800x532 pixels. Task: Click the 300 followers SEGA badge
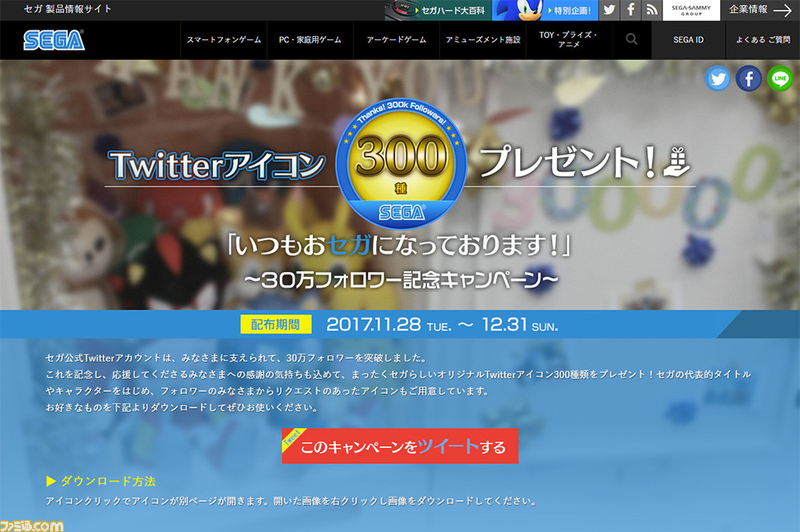click(x=401, y=163)
